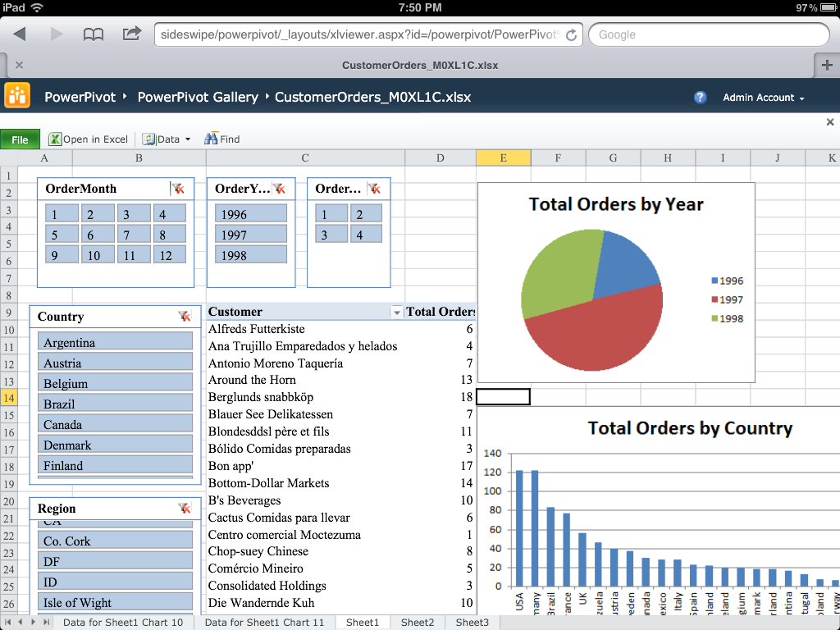Open the Customer column filter dropdown
840x630 pixels.
[397, 312]
